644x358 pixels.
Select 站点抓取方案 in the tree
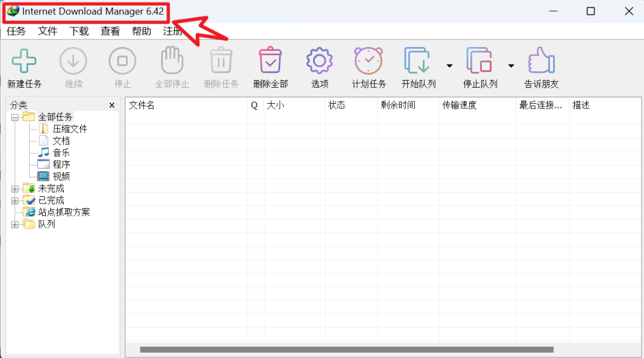click(64, 212)
